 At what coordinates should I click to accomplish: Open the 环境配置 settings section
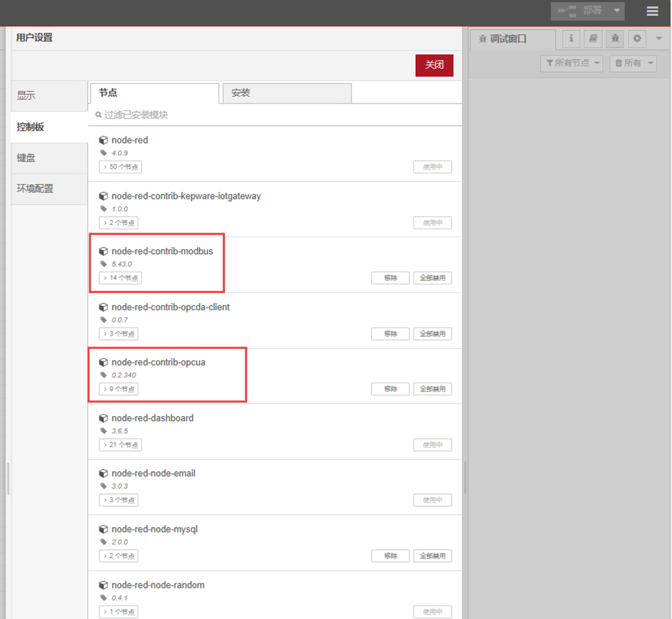(49, 189)
